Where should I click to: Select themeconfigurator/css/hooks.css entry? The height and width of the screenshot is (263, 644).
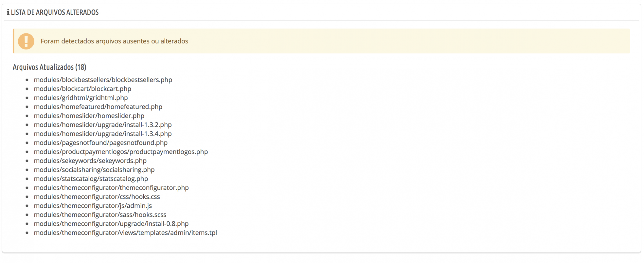pos(97,197)
